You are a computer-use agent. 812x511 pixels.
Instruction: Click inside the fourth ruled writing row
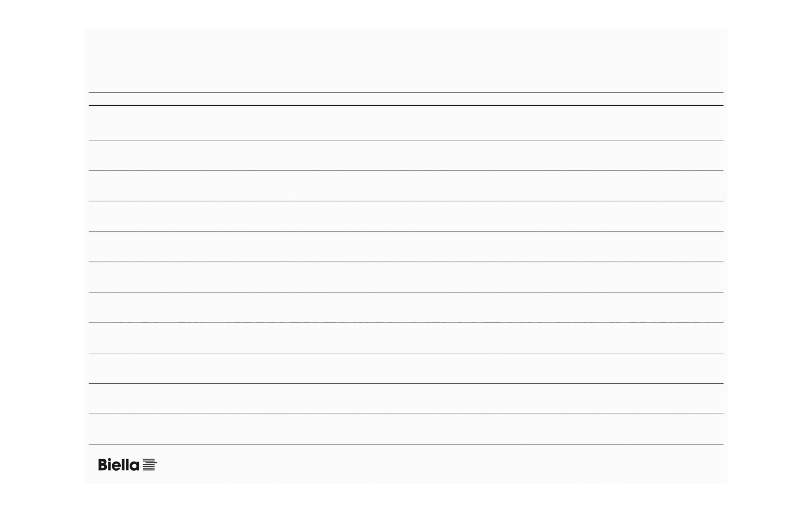click(406, 216)
